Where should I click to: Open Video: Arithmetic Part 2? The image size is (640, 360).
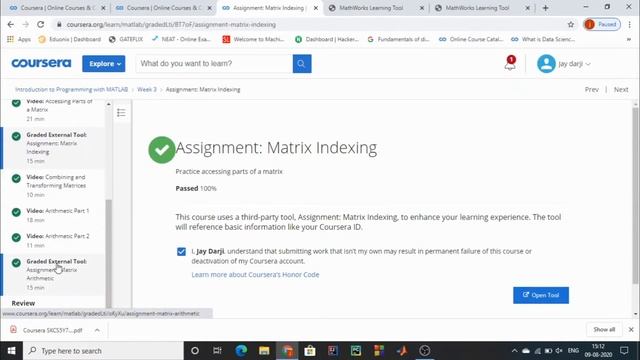point(53,240)
